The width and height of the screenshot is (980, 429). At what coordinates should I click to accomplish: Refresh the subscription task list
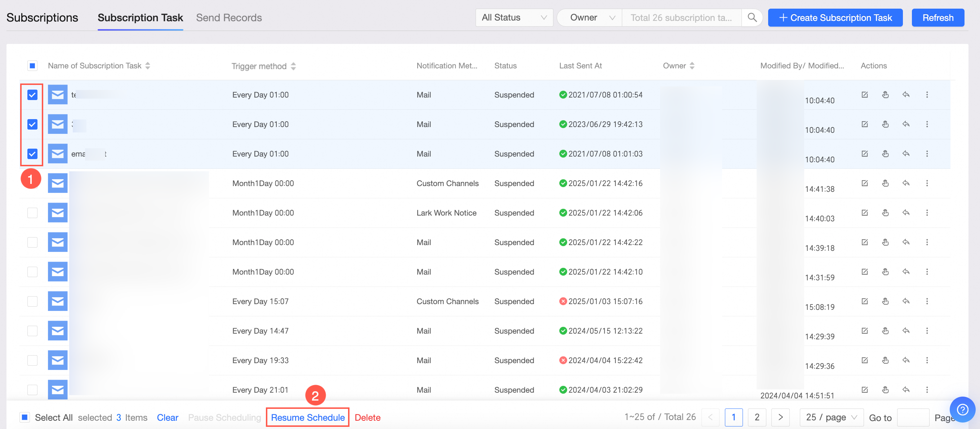[x=938, y=18]
